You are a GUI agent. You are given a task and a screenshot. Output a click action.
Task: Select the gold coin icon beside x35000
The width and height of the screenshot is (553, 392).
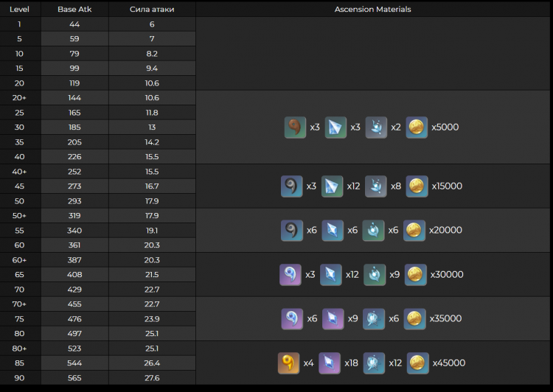416,318
